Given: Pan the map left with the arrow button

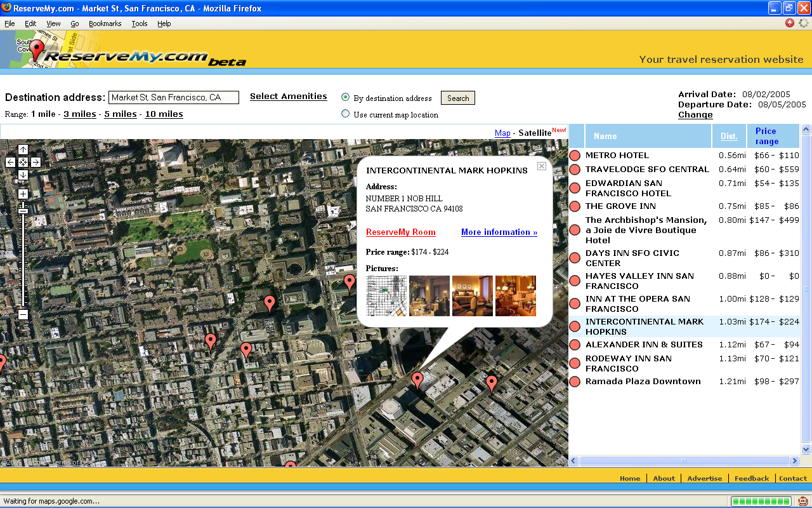Looking at the screenshot, I should [x=10, y=162].
